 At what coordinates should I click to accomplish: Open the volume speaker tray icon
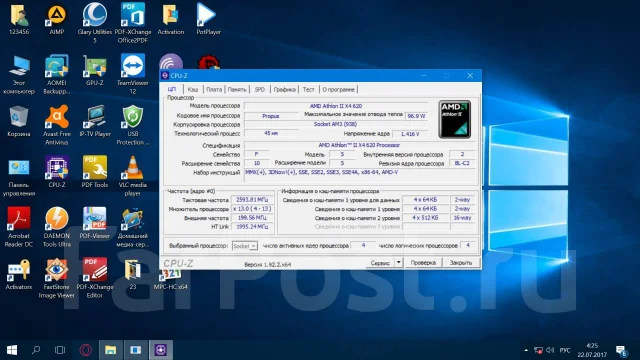(x=550, y=350)
